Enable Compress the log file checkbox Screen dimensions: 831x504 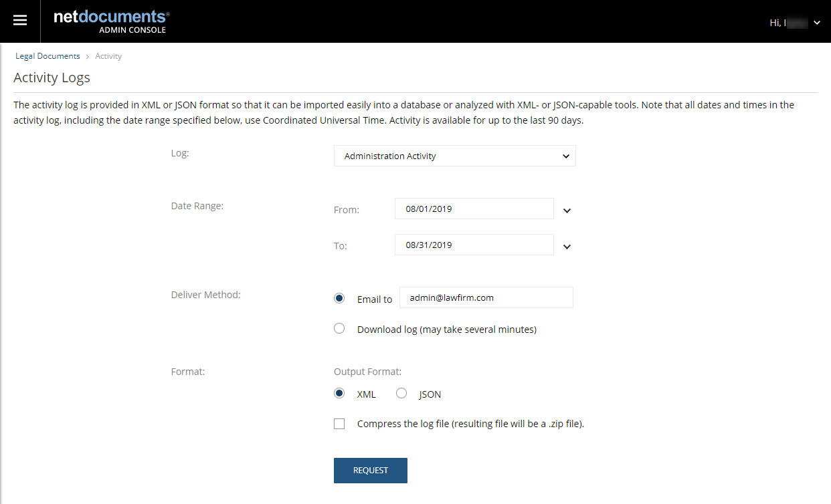click(x=339, y=424)
